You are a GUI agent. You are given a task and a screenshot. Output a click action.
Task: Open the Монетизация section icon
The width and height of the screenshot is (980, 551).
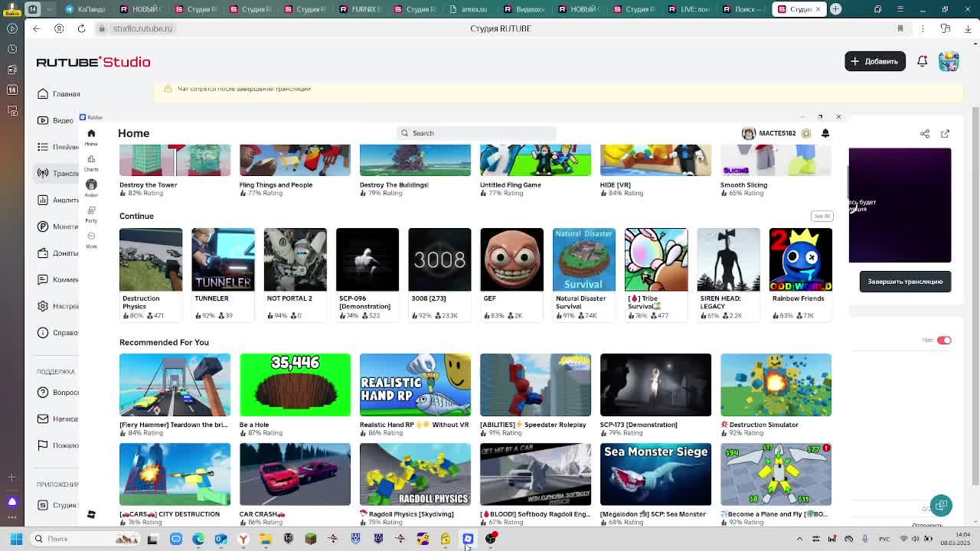coord(43,227)
